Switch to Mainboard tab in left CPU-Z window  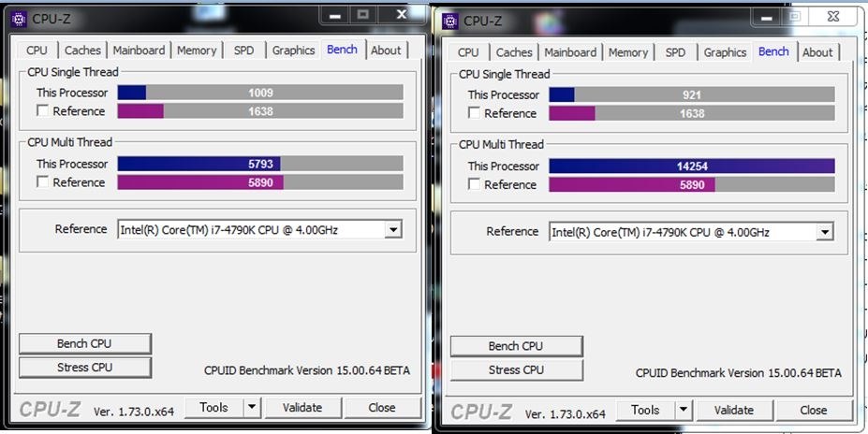[139, 51]
